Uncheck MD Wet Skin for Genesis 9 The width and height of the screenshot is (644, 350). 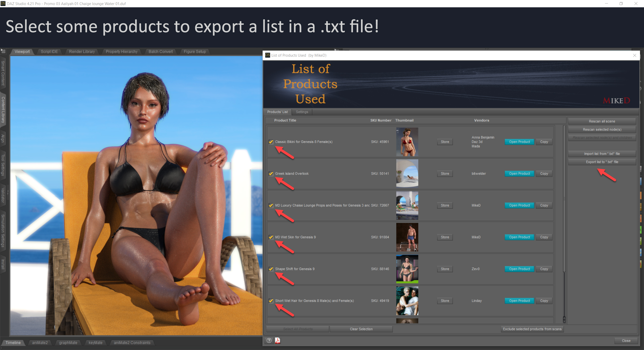(271, 237)
